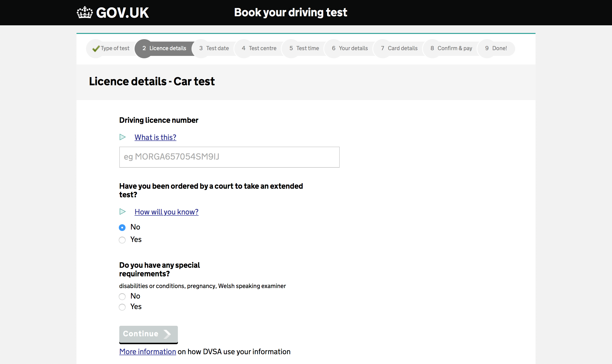Click the Continue button
Screen dimensions: 612x364
(x=148, y=333)
